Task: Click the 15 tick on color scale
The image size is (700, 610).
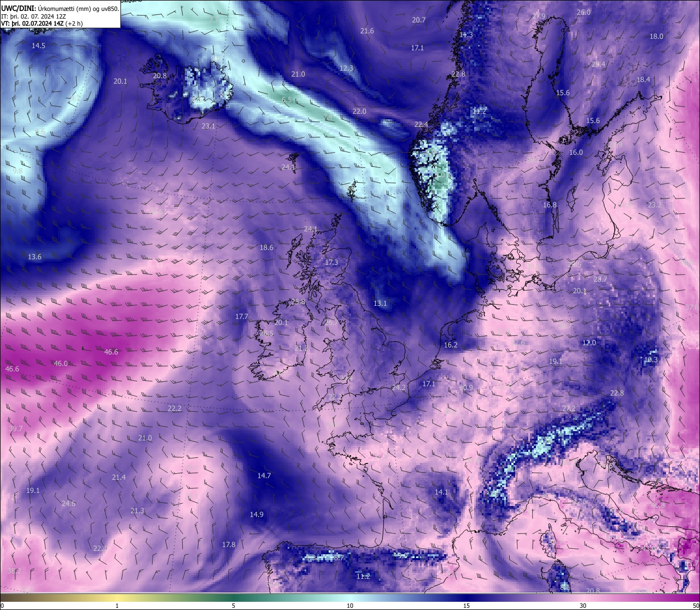Action: pos(466,606)
